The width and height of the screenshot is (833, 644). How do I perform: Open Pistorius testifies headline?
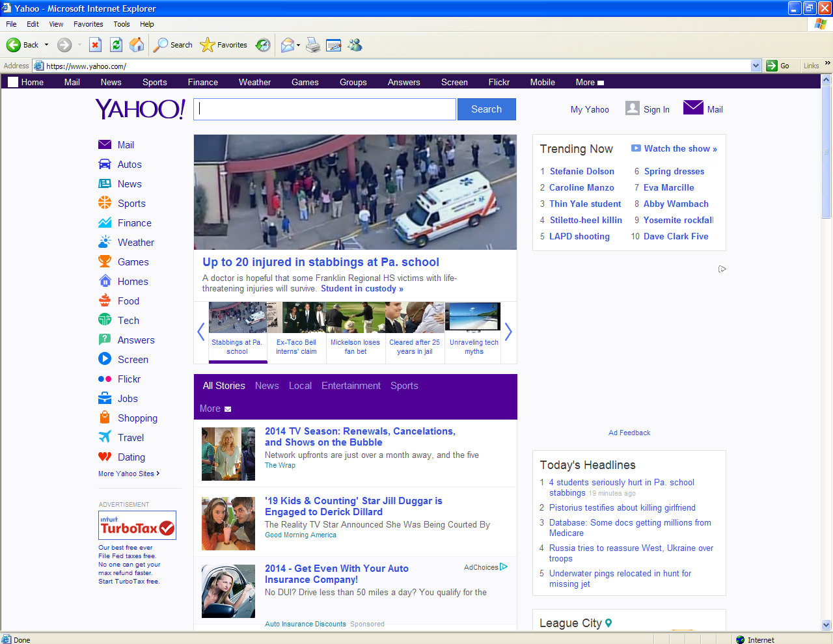pyautogui.click(x=622, y=508)
